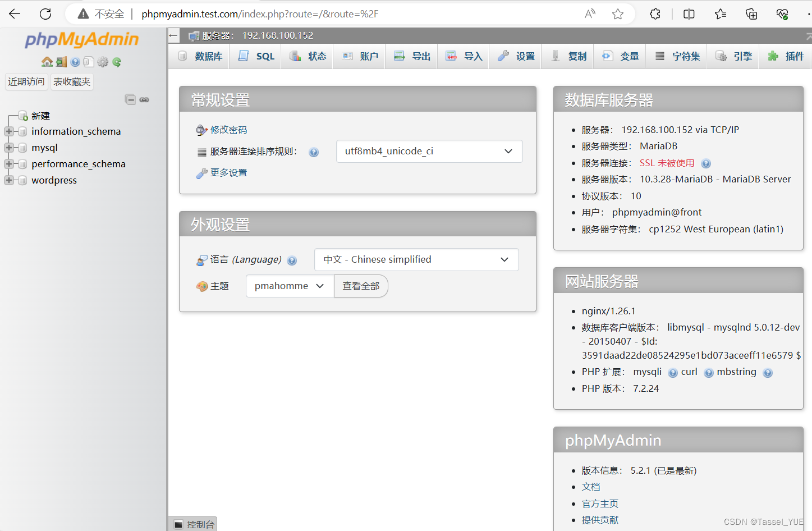Click 新建 in database tree
Image resolution: width=812 pixels, height=531 pixels.
(40, 116)
